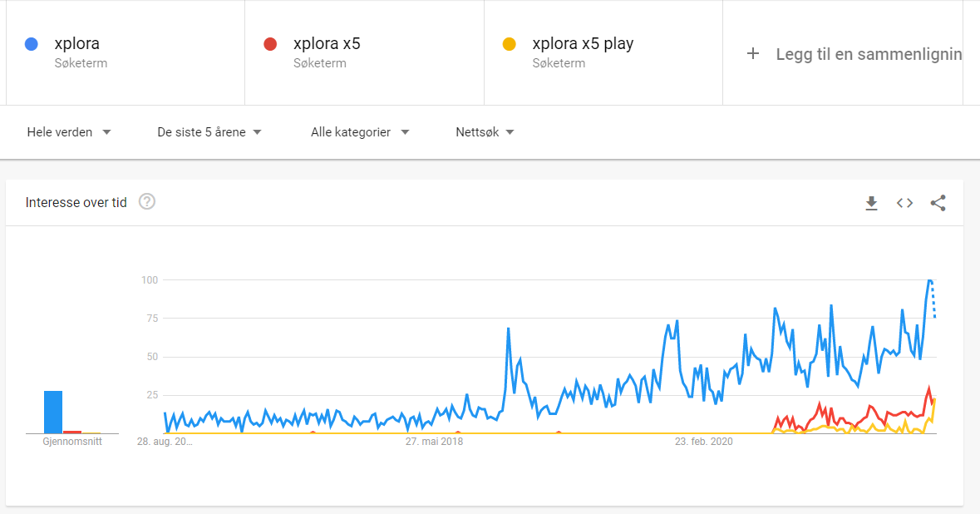Open the embed code icon

(904, 203)
